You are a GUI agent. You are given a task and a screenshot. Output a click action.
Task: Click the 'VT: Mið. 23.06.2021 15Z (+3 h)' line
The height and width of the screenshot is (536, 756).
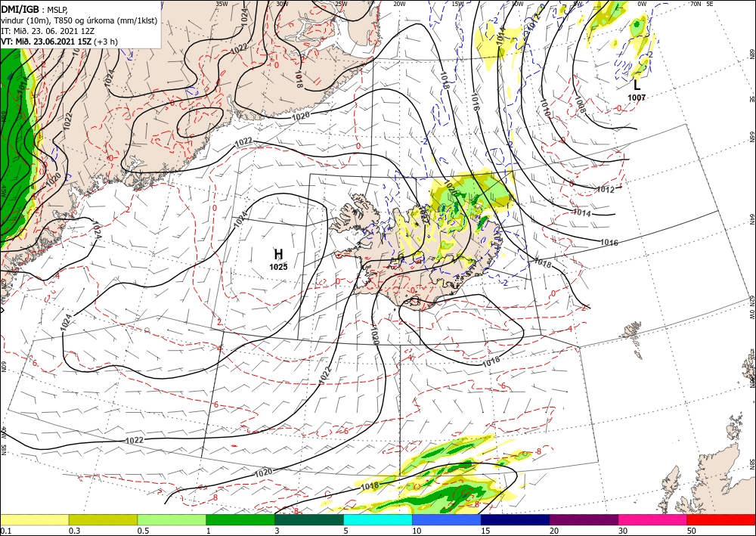click(x=59, y=41)
